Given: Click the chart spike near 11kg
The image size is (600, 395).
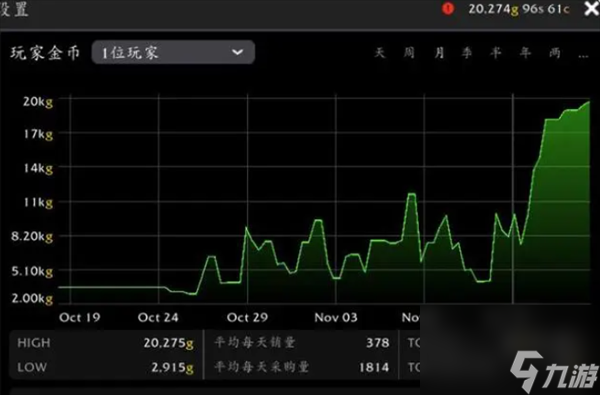Looking at the screenshot, I should click(411, 194).
